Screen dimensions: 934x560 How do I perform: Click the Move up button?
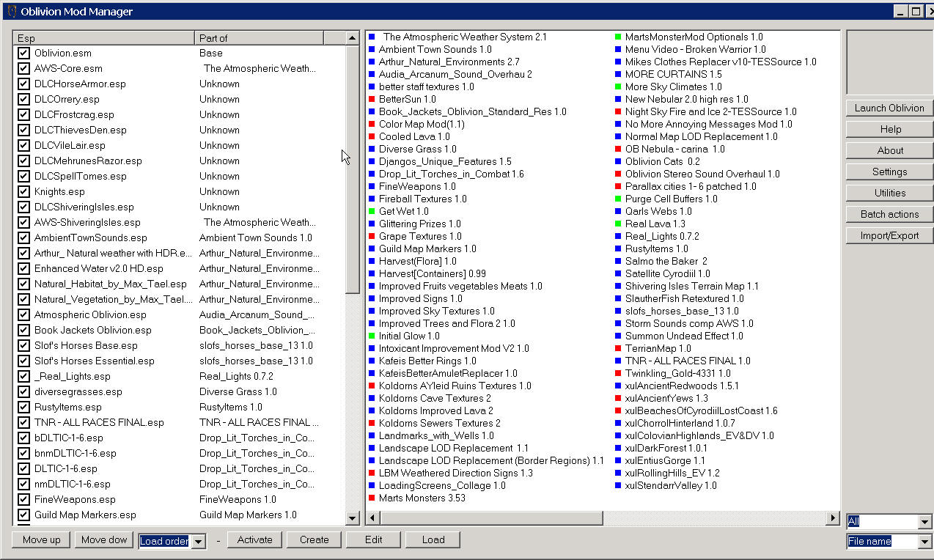click(41, 539)
